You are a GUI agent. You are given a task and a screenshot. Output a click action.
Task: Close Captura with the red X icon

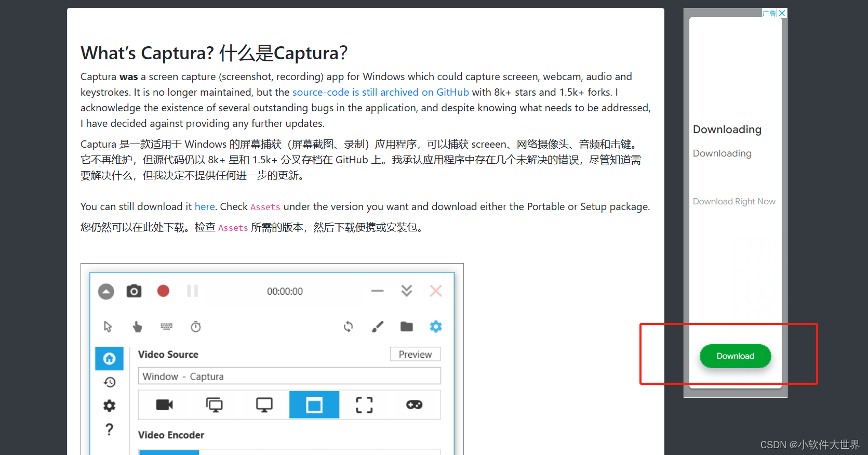(436, 291)
